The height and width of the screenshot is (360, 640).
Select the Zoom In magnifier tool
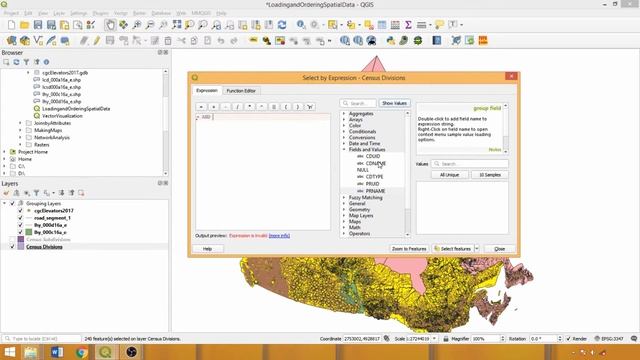(137, 25)
